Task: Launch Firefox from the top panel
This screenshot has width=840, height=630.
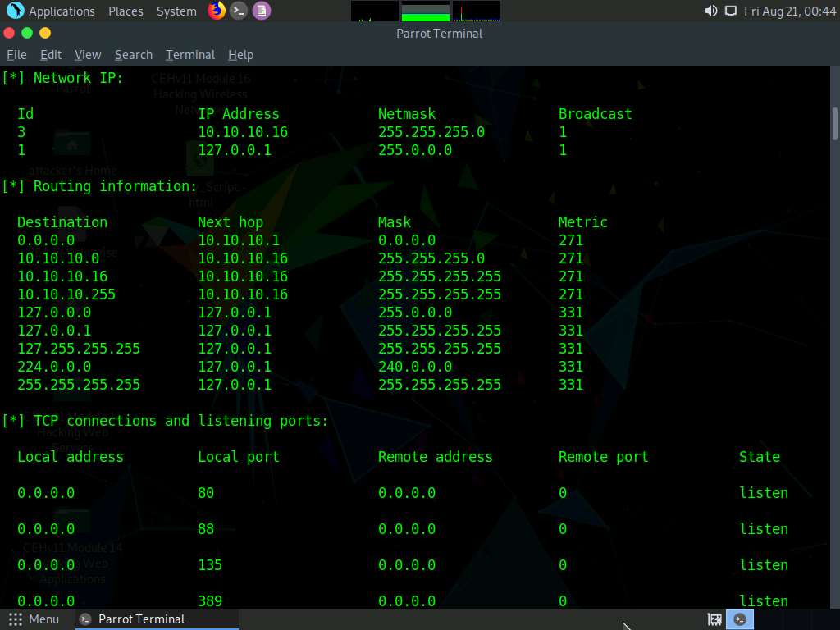Action: [217, 11]
